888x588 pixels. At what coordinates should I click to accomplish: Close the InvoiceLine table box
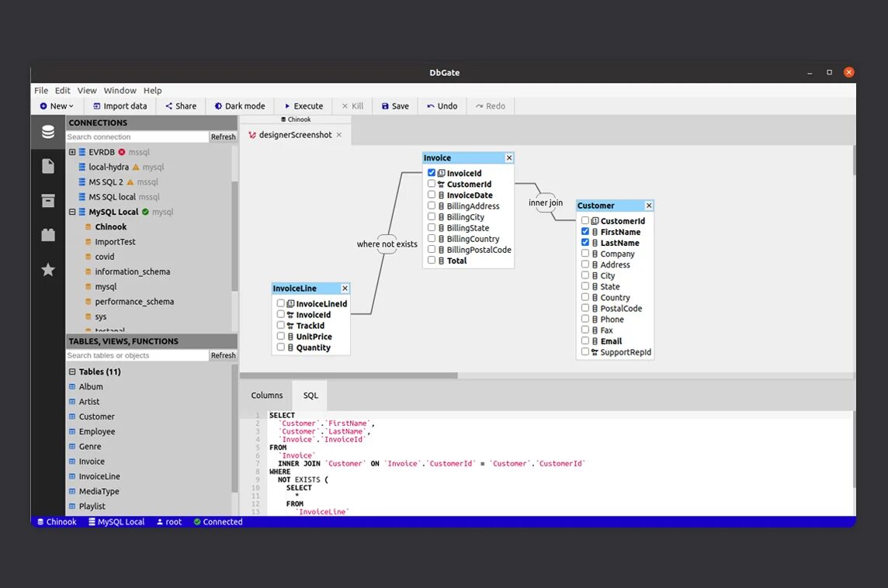(345, 288)
